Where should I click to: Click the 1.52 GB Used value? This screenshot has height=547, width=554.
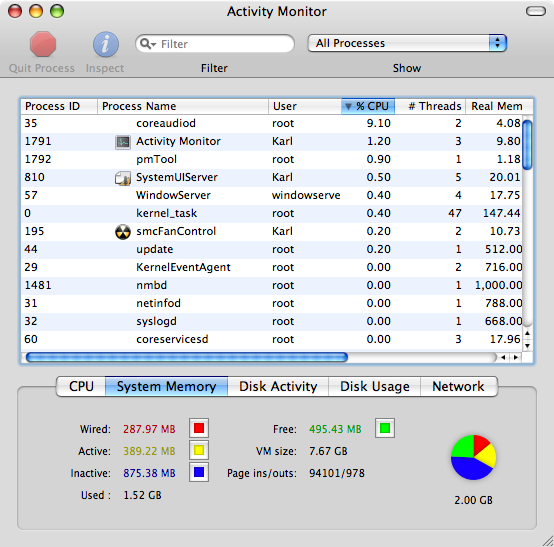pos(142,495)
